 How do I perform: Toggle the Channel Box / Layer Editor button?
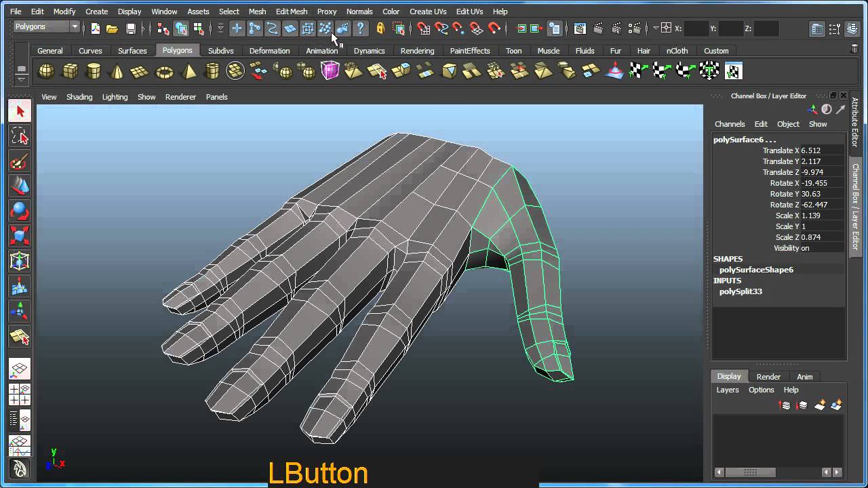click(852, 28)
